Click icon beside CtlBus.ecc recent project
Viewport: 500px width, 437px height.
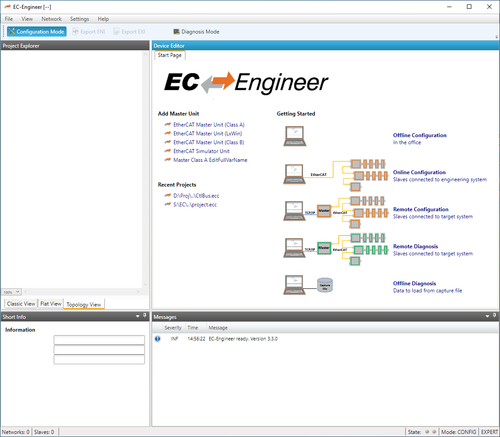[168, 195]
